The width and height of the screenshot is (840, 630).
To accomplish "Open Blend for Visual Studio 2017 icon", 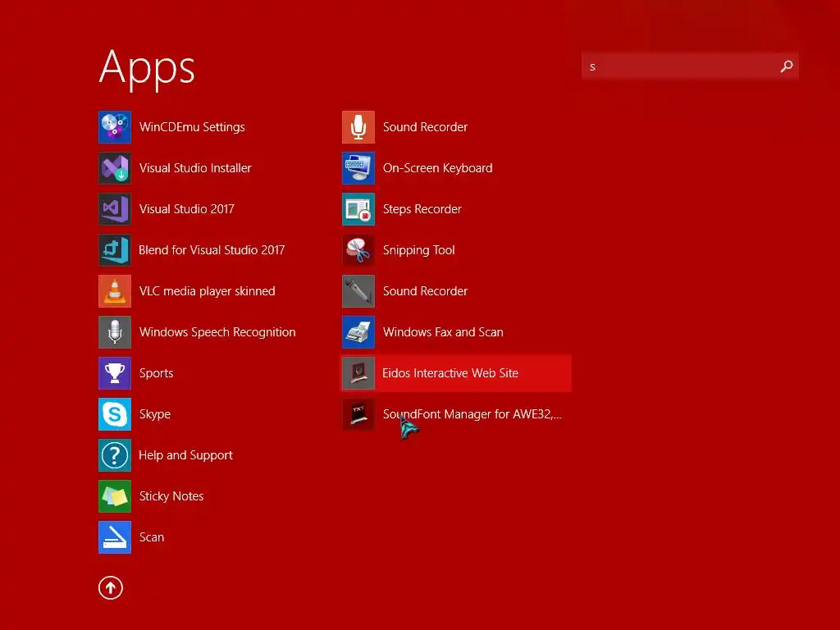I will (115, 250).
